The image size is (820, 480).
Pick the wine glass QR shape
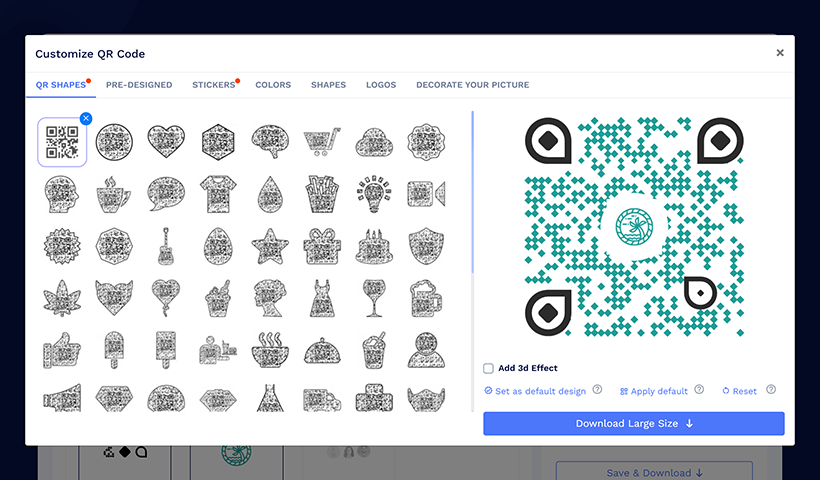(374, 298)
